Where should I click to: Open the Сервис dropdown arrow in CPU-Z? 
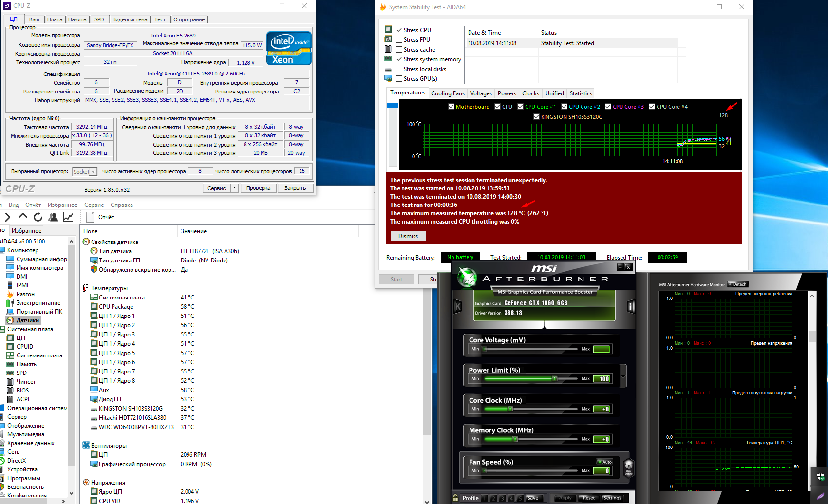point(234,188)
